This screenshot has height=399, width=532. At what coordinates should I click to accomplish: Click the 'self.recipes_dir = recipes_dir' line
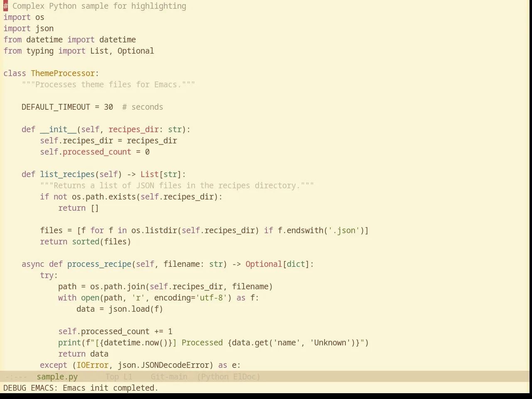pyautogui.click(x=108, y=140)
